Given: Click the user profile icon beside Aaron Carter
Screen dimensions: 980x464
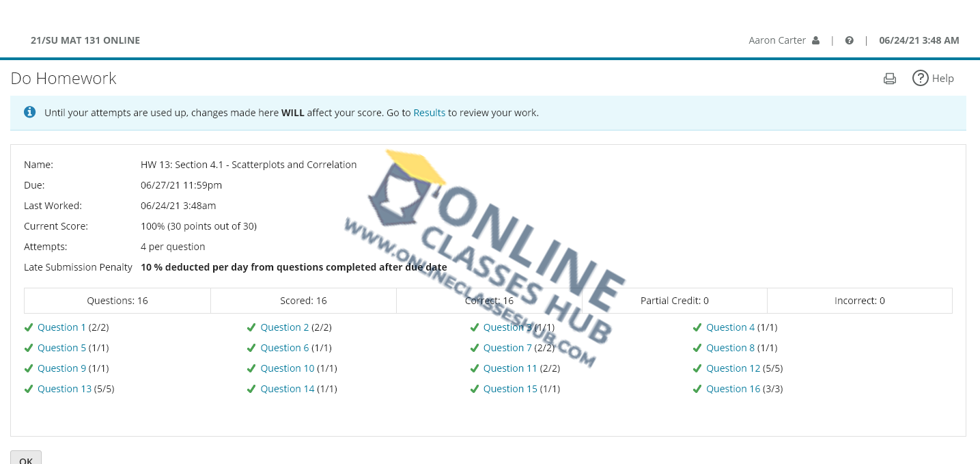Looking at the screenshot, I should point(815,40).
